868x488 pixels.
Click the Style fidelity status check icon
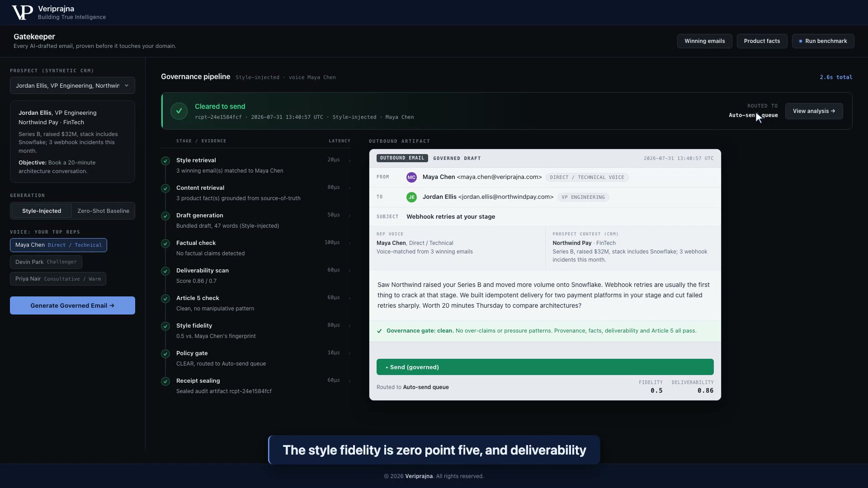tap(165, 326)
